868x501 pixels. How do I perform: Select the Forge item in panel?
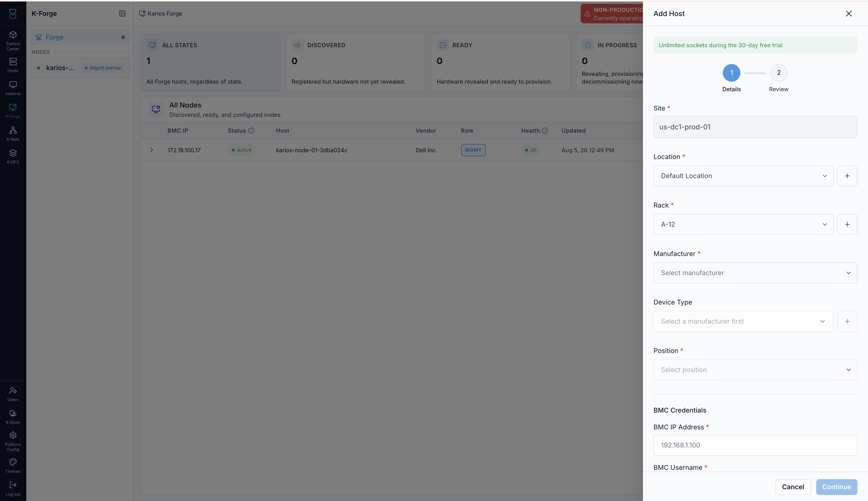[x=80, y=37]
